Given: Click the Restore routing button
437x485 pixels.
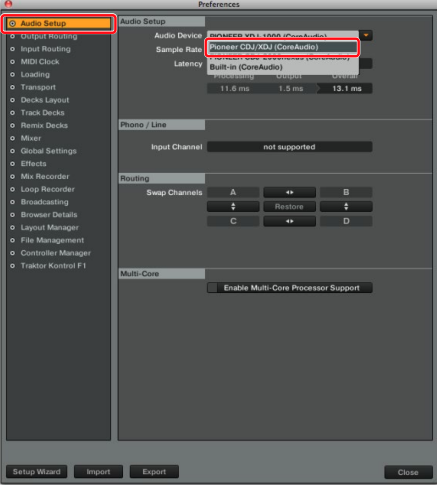Looking at the screenshot, I should 289,207.
